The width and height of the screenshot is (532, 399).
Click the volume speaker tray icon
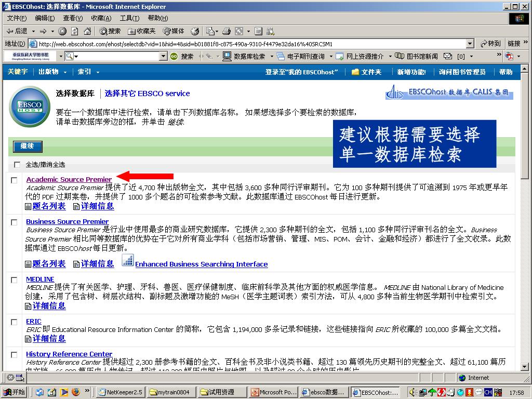pos(412,392)
